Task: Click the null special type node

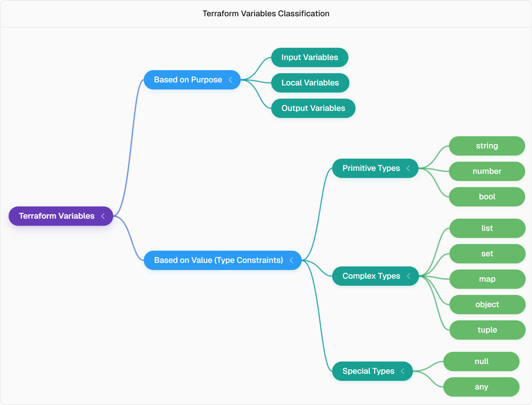Action: 481,362
